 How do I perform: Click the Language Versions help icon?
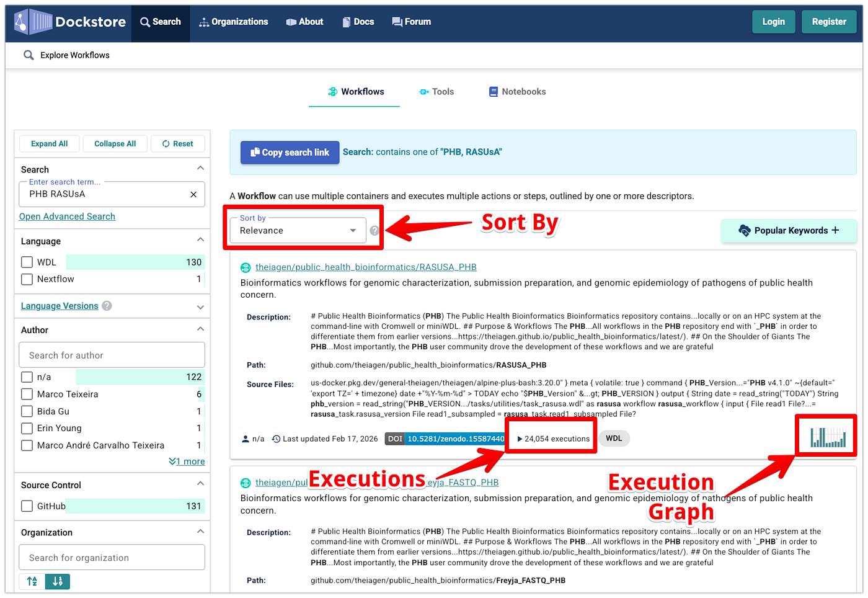(x=107, y=306)
